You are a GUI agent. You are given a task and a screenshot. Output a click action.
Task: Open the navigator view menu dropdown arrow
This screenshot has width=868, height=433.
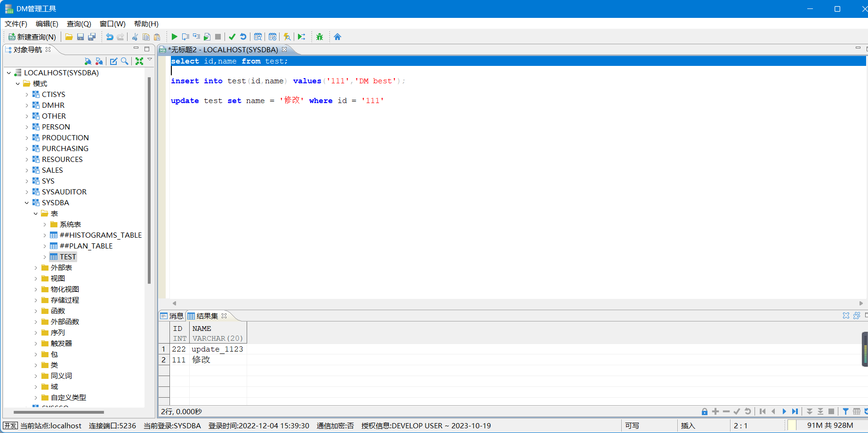150,59
